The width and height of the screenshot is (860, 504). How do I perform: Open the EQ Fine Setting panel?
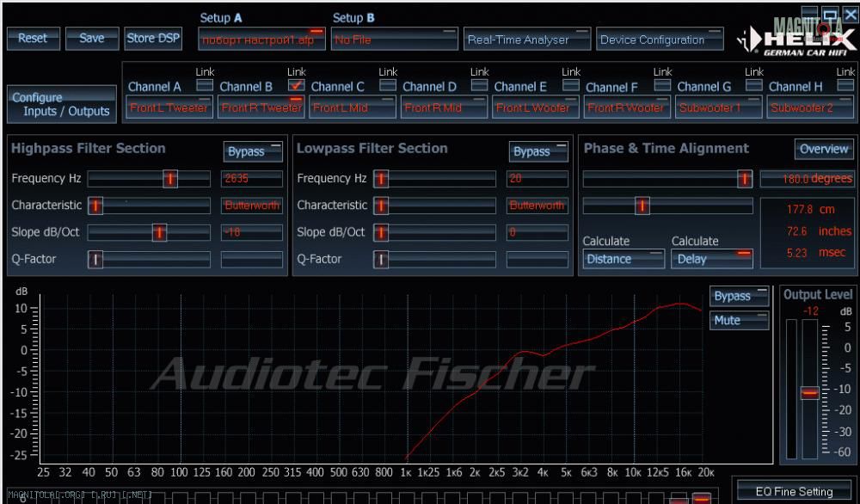pos(794,492)
